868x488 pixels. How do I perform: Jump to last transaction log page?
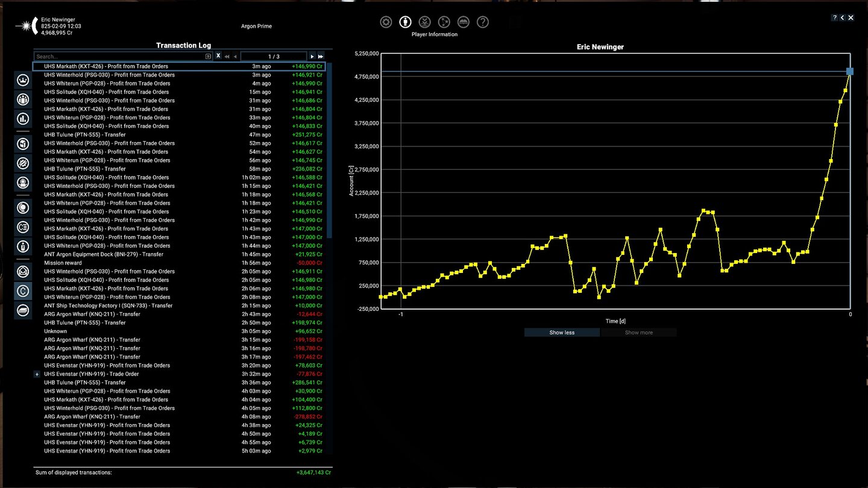(321, 56)
